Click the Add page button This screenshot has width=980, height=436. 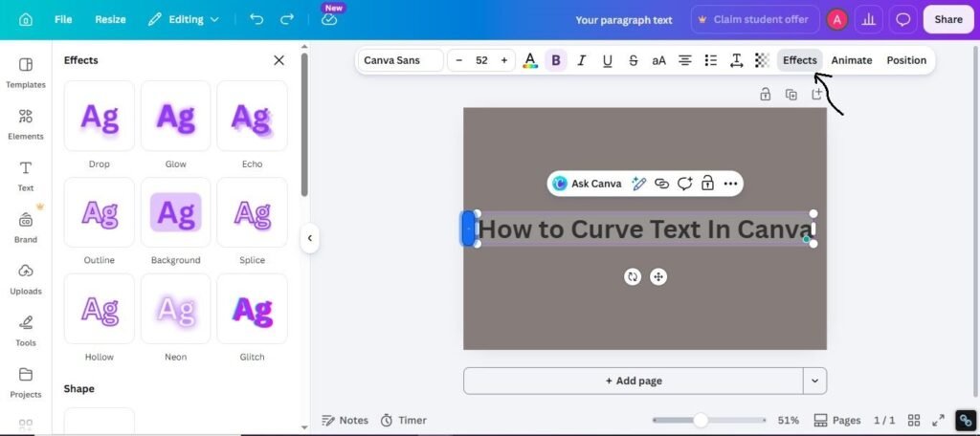pyautogui.click(x=634, y=381)
